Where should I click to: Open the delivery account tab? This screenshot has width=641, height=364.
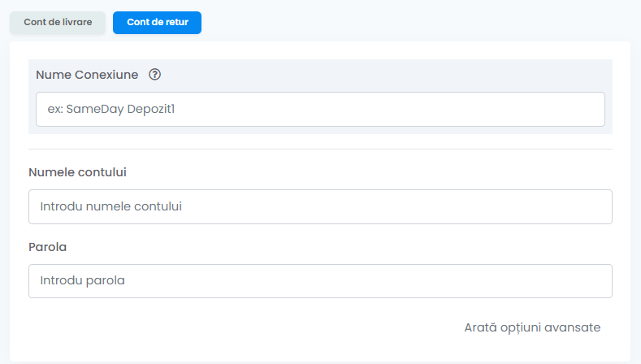(58, 23)
